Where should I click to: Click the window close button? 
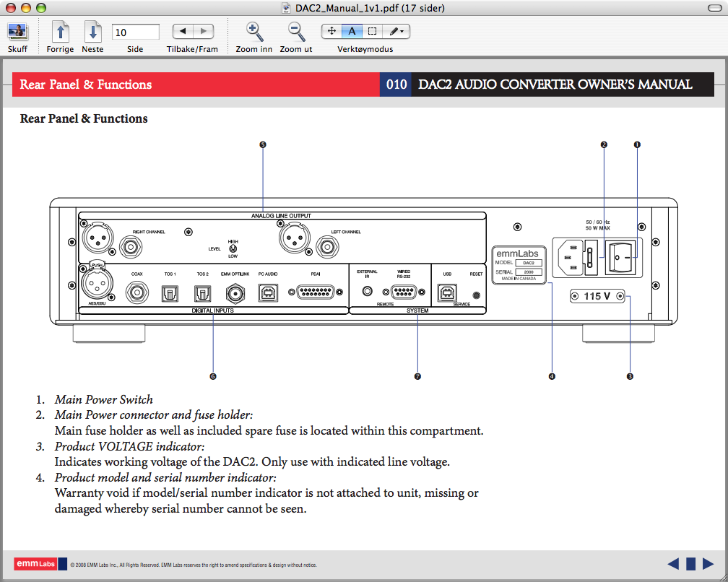pyautogui.click(x=11, y=8)
